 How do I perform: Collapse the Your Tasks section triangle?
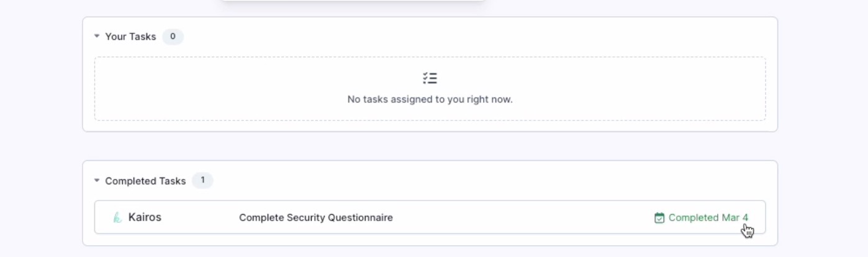point(97,37)
